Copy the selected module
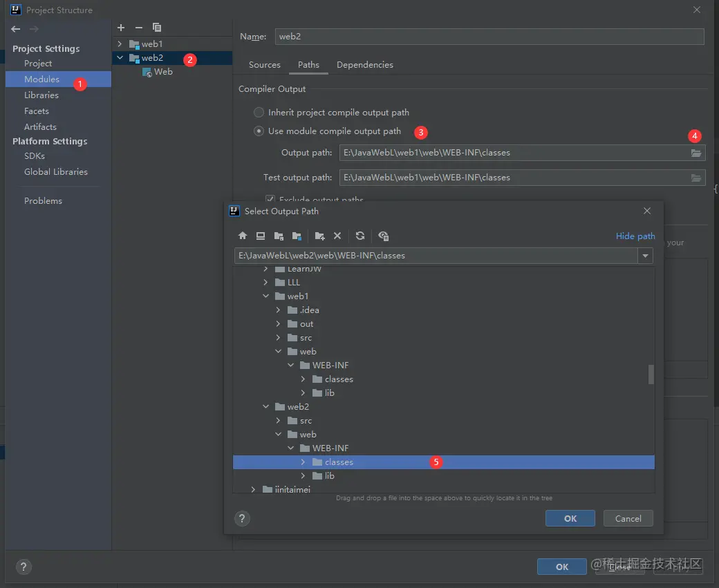 pyautogui.click(x=157, y=28)
